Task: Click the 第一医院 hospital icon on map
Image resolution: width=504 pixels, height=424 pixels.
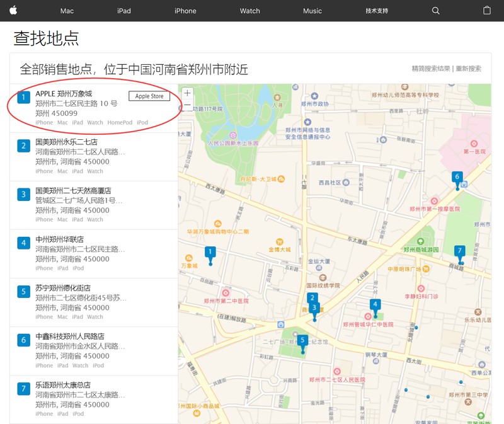Action: [474, 144]
